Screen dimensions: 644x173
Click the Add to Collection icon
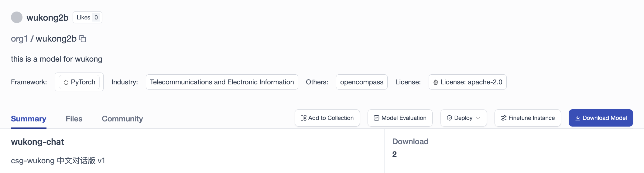tap(303, 118)
